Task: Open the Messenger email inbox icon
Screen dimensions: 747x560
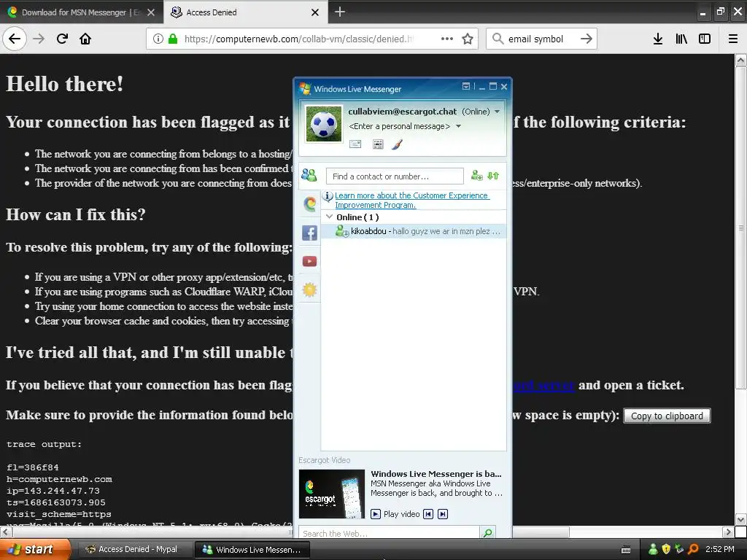Action: pos(355,144)
